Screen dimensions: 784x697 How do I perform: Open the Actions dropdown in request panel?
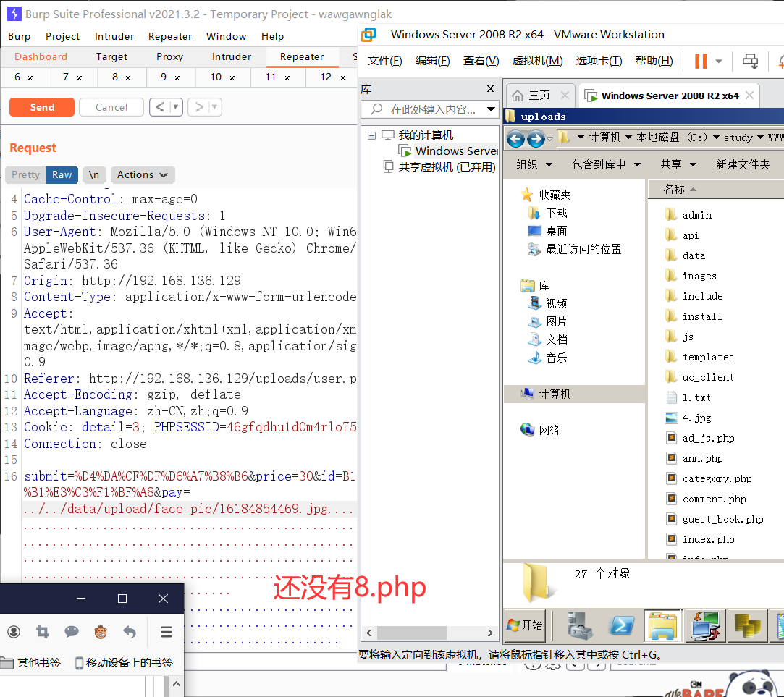pos(142,174)
